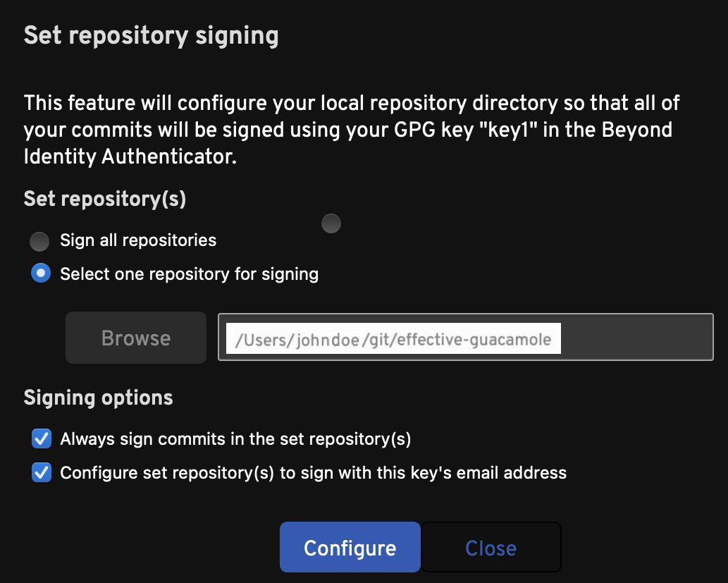Click the "Sign all repositories" label text
728x583 pixels.
point(138,240)
